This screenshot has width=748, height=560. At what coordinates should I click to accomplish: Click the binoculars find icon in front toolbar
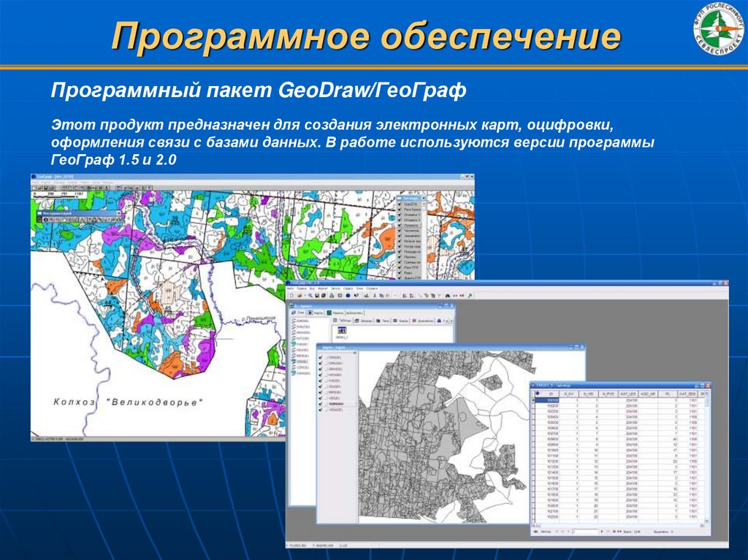coord(448,296)
